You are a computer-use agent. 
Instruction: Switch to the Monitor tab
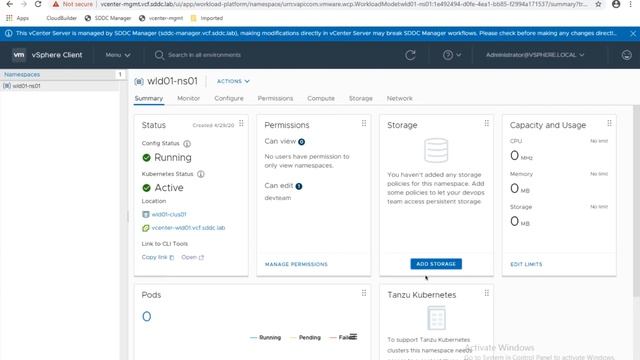pyautogui.click(x=189, y=98)
